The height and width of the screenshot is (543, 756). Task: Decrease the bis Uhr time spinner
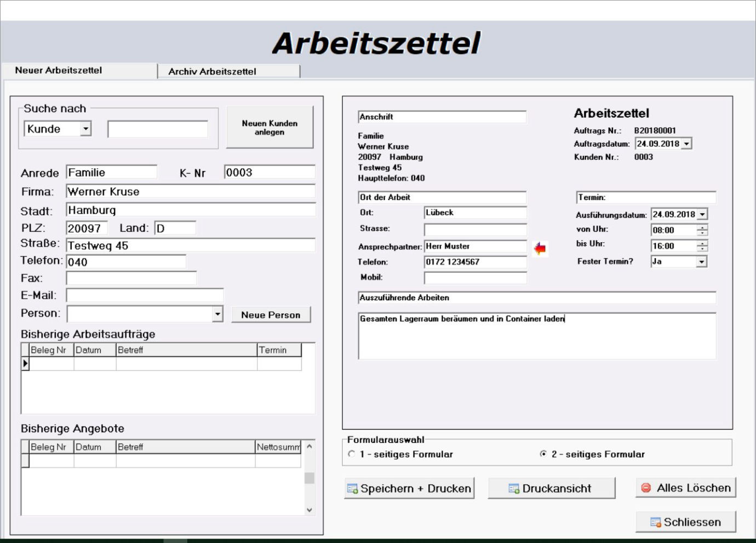(702, 249)
